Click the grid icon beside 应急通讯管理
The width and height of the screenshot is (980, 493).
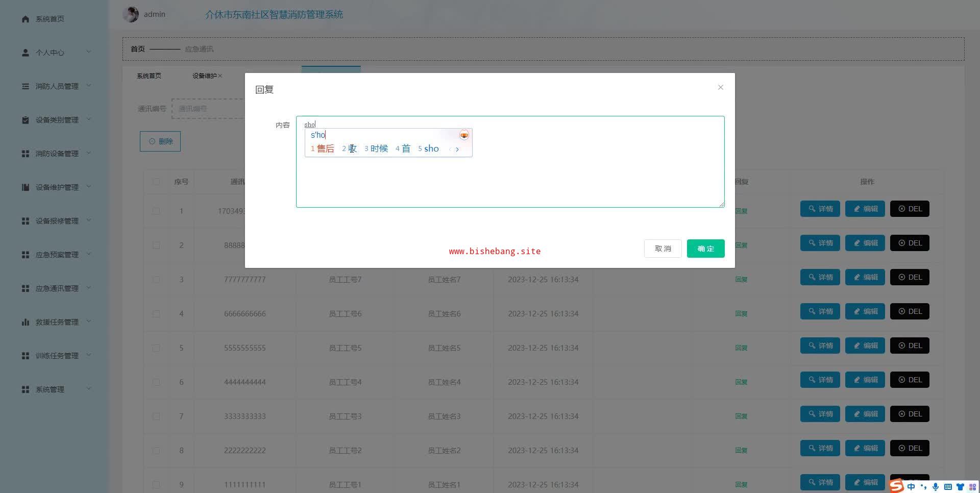tap(26, 288)
